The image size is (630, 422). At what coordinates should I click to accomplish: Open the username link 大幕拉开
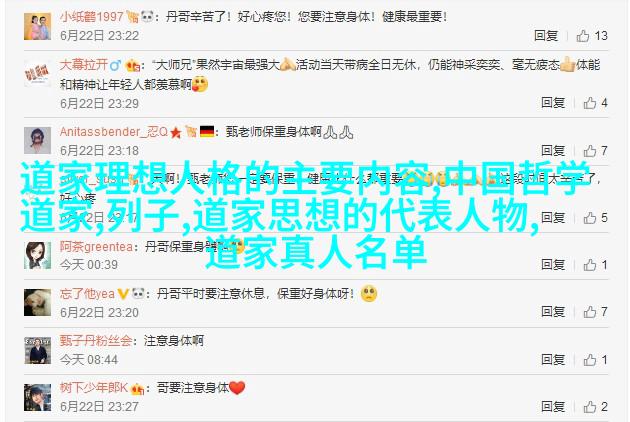[84, 64]
